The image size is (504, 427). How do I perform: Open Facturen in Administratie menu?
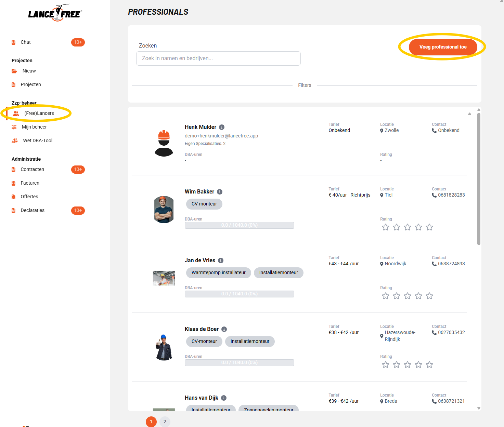[30, 183]
